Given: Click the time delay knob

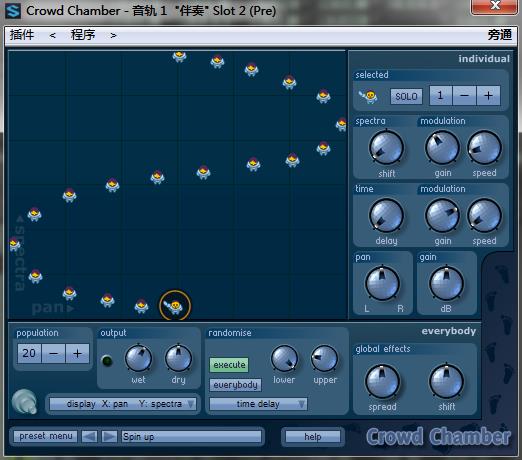Looking at the screenshot, I should tap(386, 215).
